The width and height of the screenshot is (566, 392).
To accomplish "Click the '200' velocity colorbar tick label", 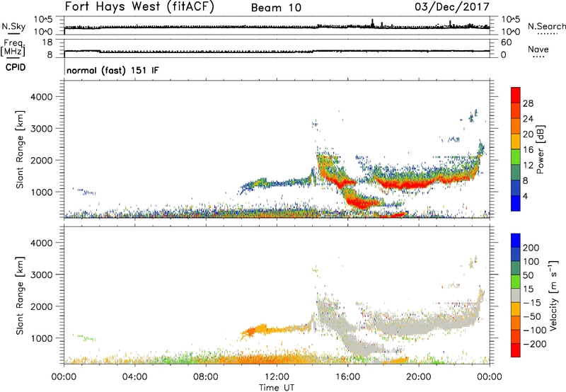I will coord(531,248).
